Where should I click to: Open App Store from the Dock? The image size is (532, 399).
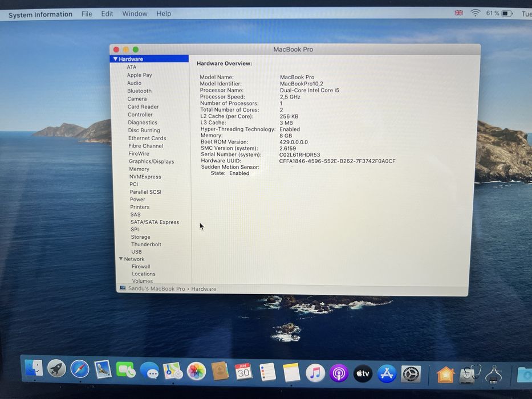coord(387,374)
